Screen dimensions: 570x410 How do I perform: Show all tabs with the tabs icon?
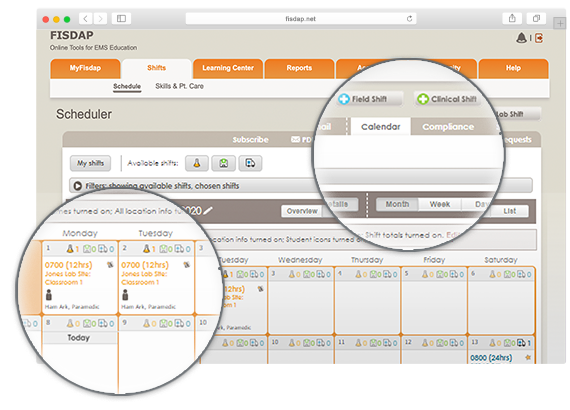click(536, 18)
